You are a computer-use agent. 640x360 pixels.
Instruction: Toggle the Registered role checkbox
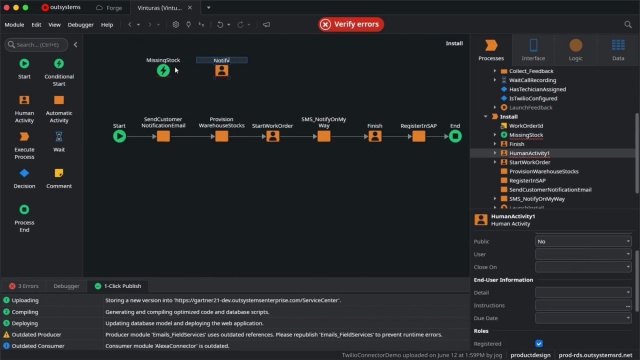click(x=539, y=344)
